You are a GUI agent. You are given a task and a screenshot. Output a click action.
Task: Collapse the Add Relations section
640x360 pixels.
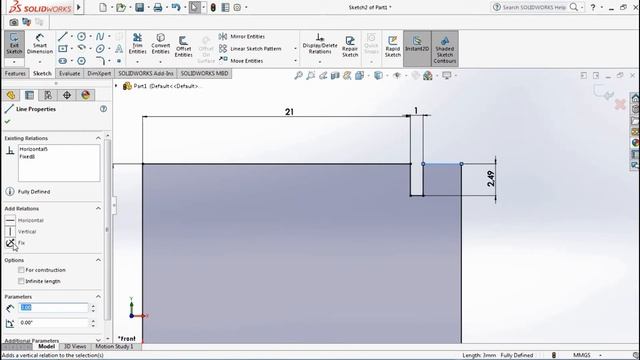(x=98, y=208)
